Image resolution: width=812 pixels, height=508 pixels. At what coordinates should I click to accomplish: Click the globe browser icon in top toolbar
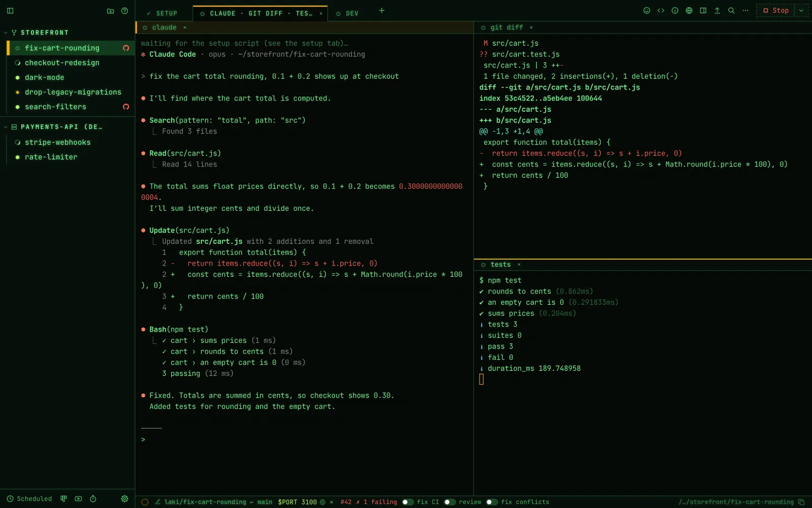coord(689,10)
